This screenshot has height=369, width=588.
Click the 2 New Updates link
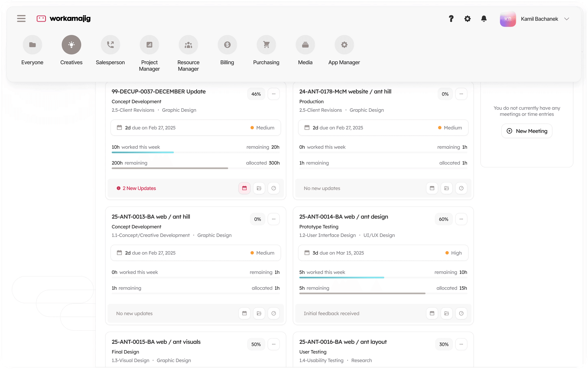coord(136,188)
